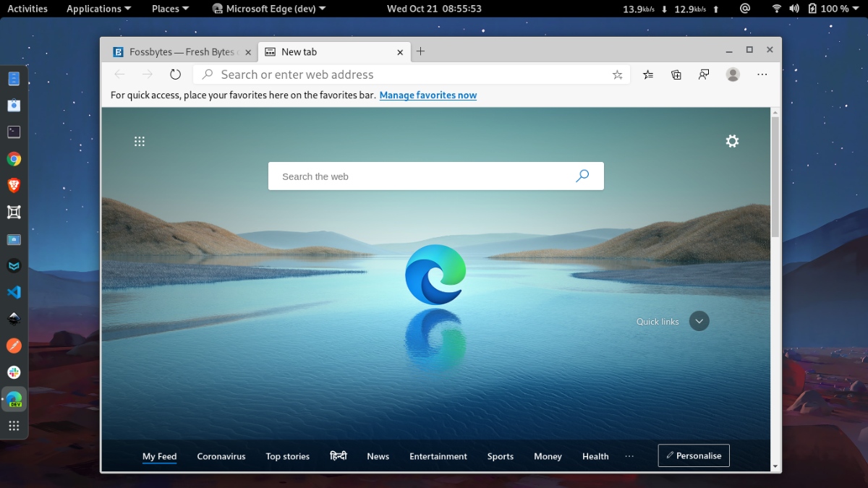Open page settings gear icon
The height and width of the screenshot is (488, 868).
point(732,141)
